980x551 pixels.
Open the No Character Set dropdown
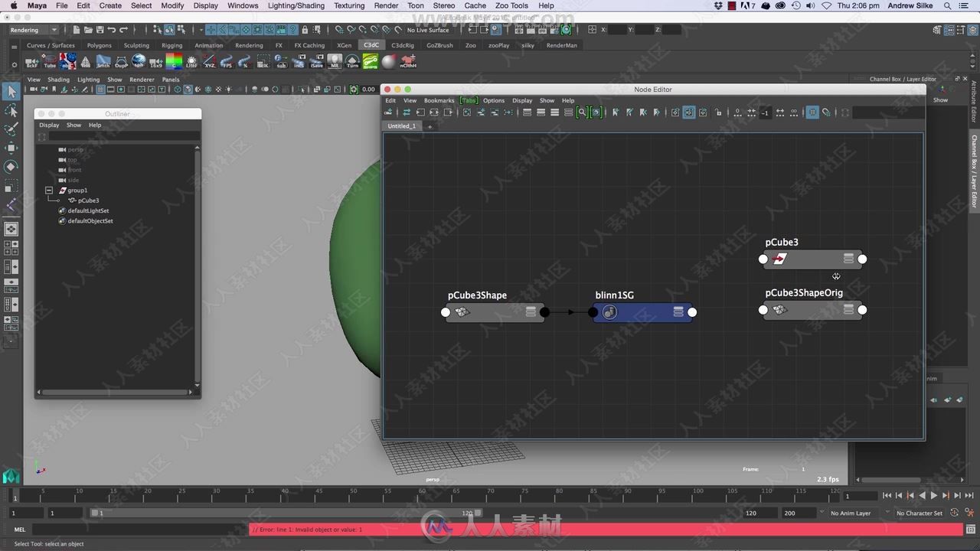[919, 513]
